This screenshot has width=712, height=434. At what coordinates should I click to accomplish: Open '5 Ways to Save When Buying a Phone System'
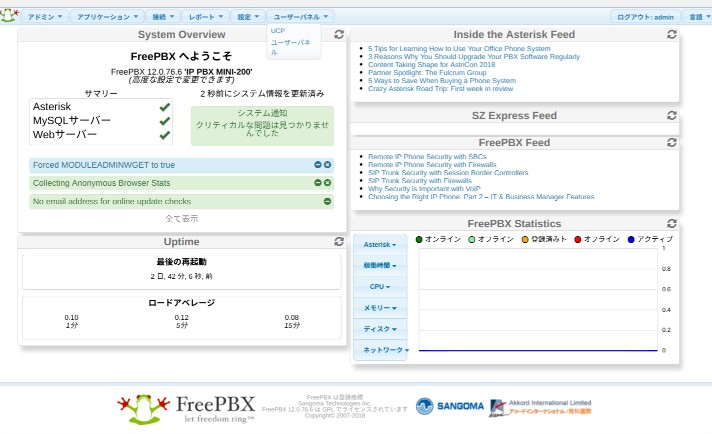442,80
